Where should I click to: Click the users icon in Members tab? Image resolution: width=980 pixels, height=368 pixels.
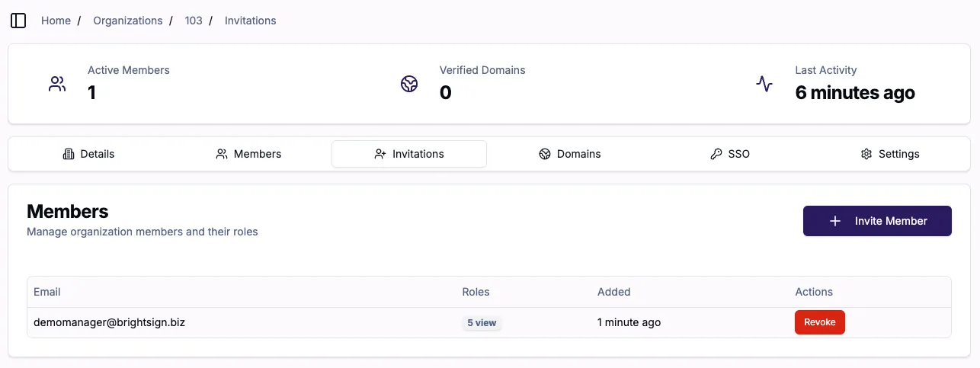[222, 154]
